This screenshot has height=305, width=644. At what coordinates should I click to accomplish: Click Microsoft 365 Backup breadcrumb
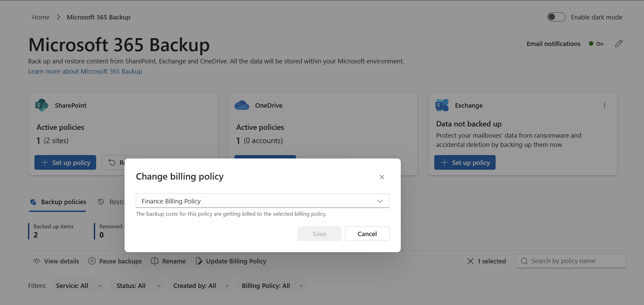point(98,17)
